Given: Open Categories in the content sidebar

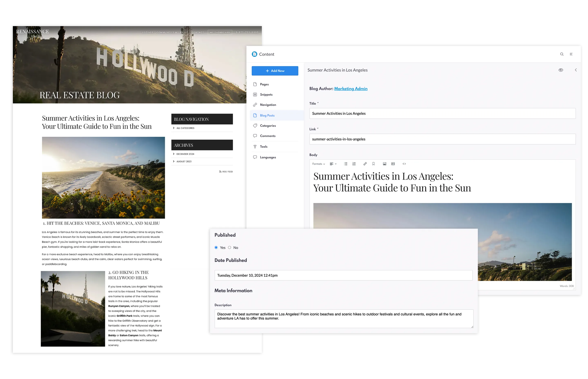Looking at the screenshot, I should click(x=268, y=126).
